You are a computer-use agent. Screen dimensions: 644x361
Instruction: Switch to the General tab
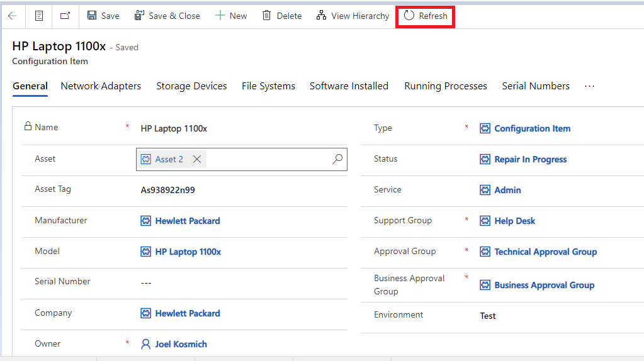coord(30,86)
